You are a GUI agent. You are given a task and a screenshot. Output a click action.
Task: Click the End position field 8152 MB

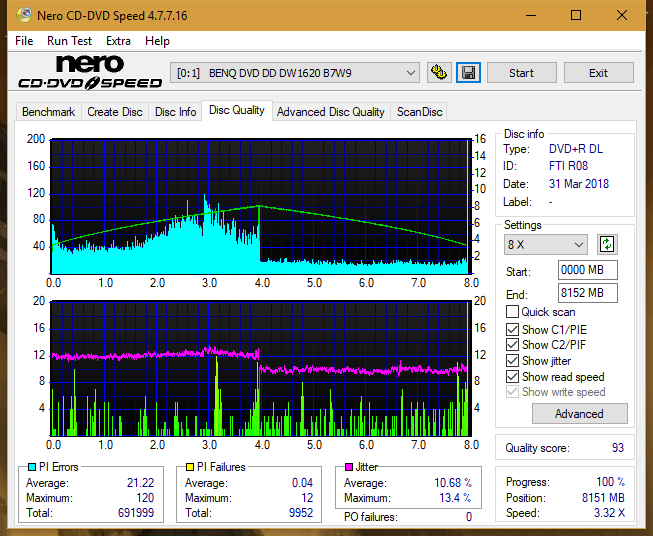[x=588, y=293]
